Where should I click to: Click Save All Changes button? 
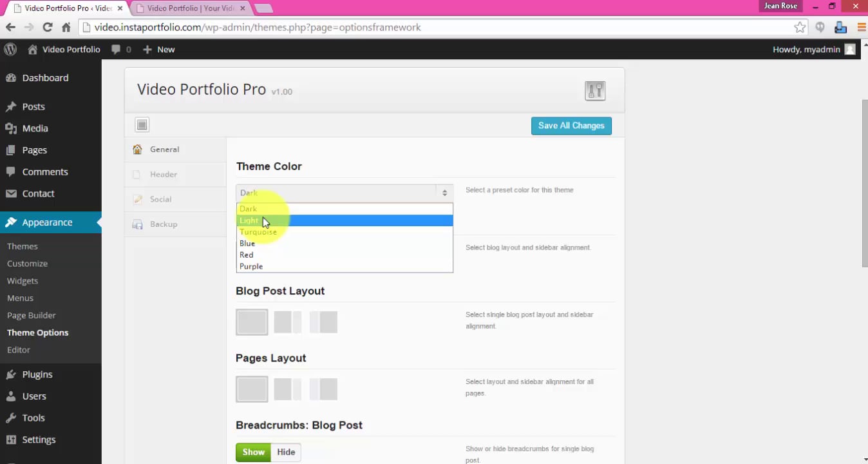571,126
